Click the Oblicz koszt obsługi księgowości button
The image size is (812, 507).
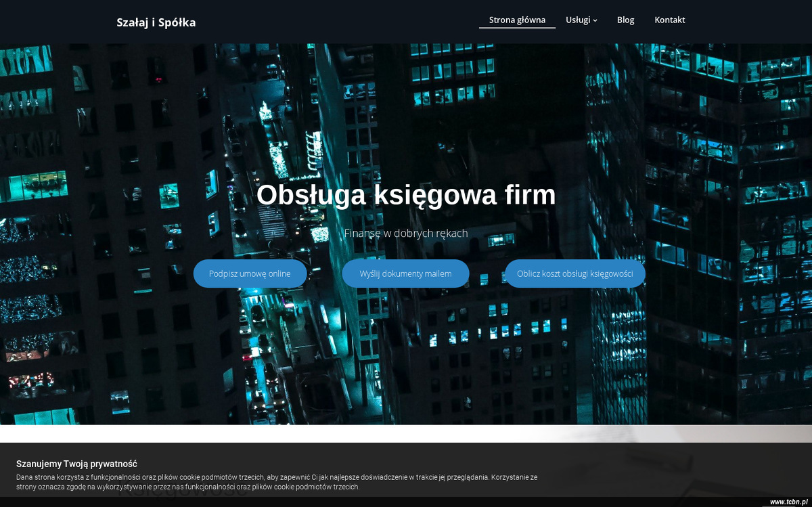click(575, 273)
